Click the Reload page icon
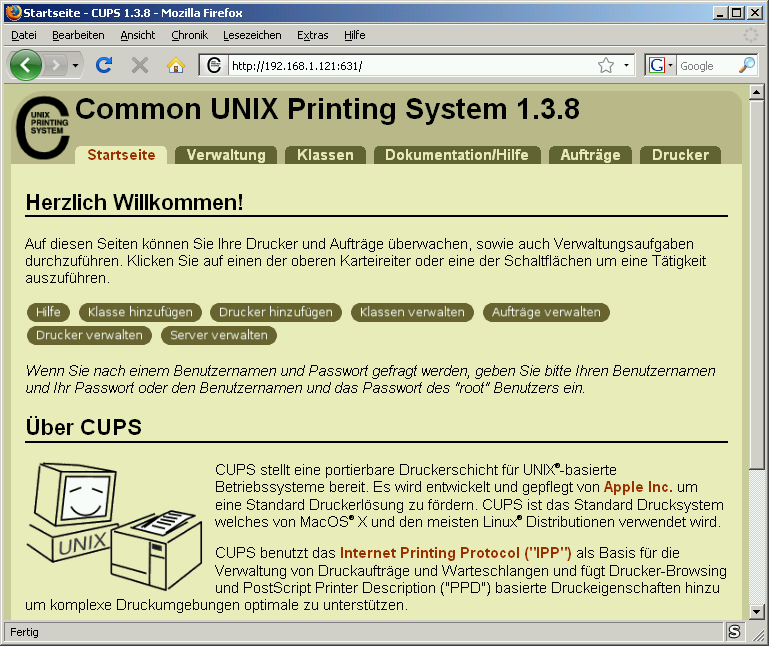Image resolution: width=769 pixels, height=646 pixels. tap(103, 65)
